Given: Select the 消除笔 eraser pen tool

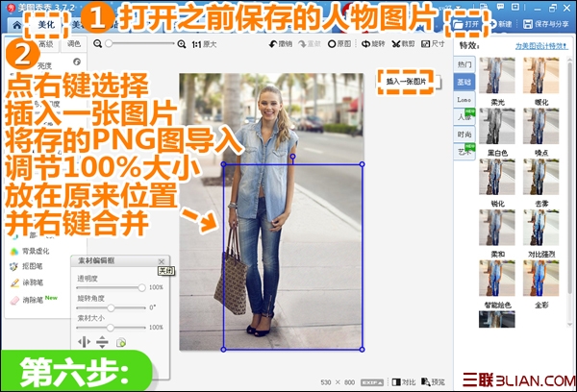Looking at the screenshot, I should [33, 300].
